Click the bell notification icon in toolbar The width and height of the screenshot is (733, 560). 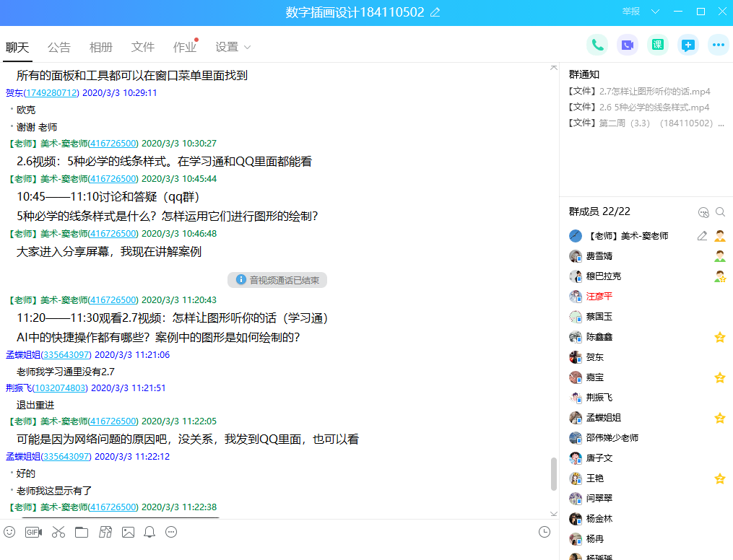149,532
